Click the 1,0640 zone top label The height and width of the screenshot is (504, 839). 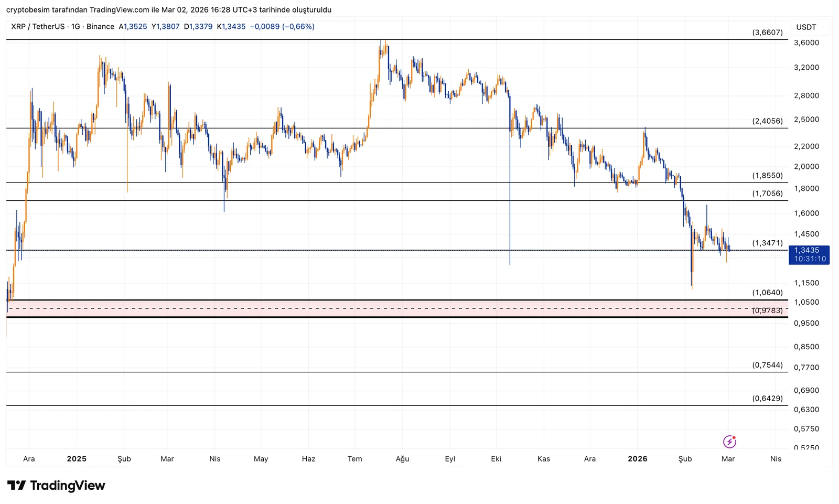tap(767, 293)
